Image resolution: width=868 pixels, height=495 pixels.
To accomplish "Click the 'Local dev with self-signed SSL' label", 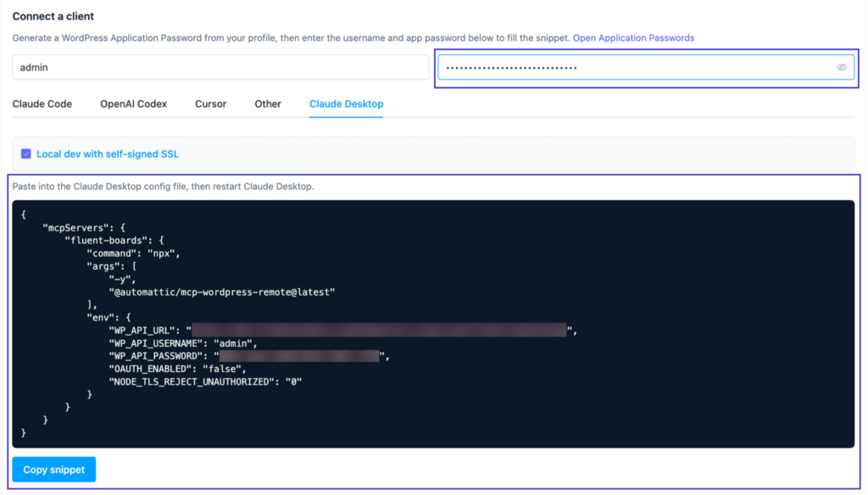I will (x=108, y=154).
